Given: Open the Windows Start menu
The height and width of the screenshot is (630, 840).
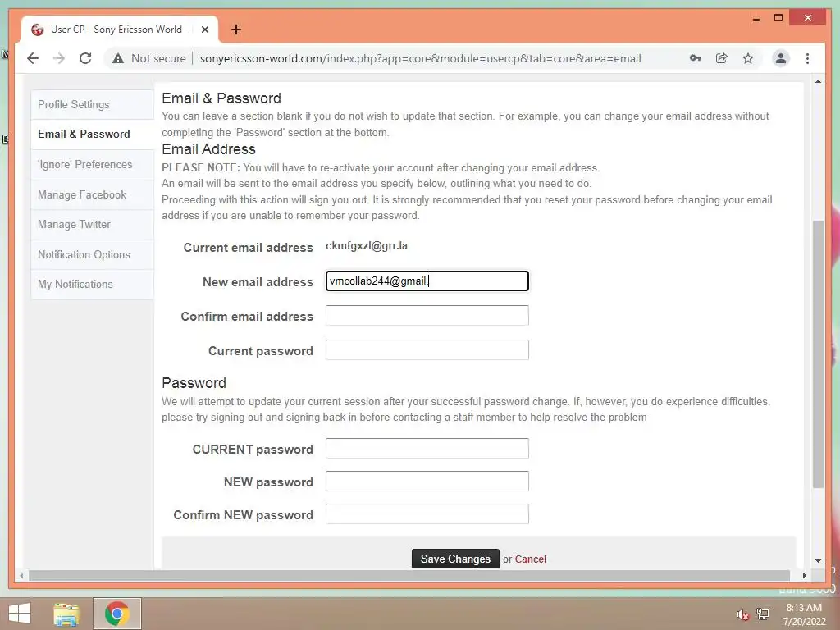Looking at the screenshot, I should click(20, 614).
